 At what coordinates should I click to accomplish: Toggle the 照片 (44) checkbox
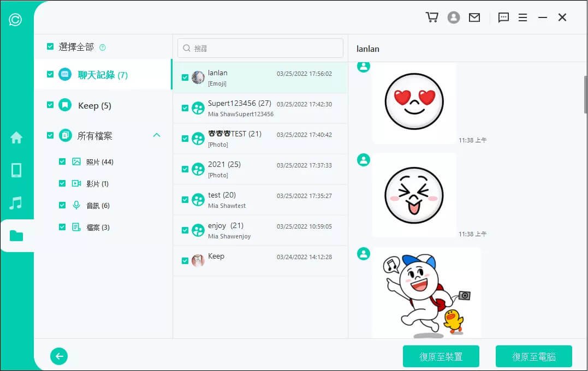point(62,161)
